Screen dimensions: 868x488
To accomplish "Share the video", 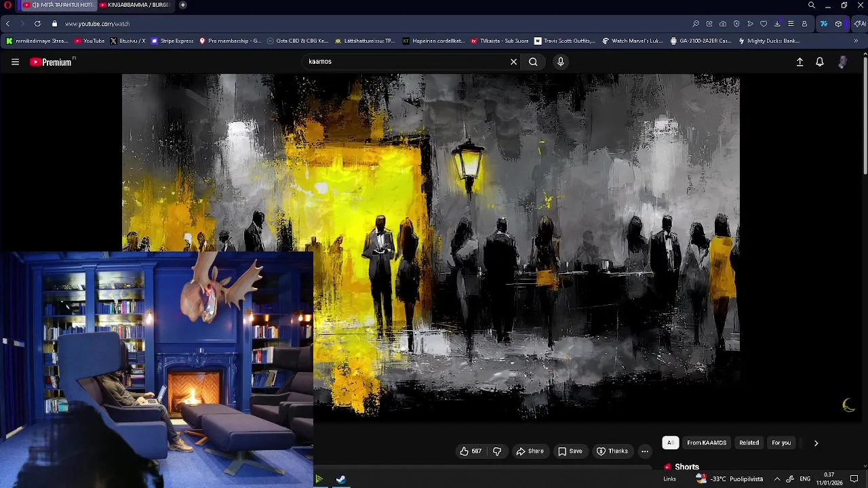I will click(x=530, y=451).
